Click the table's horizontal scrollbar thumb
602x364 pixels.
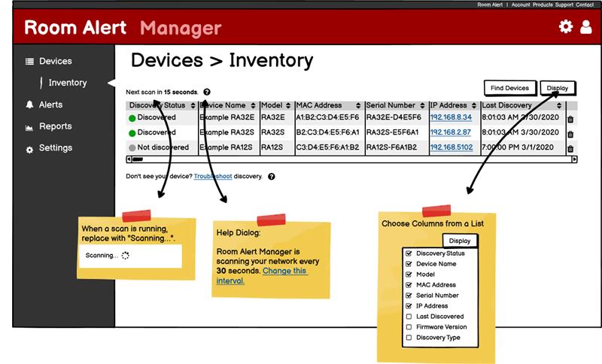click(x=138, y=159)
